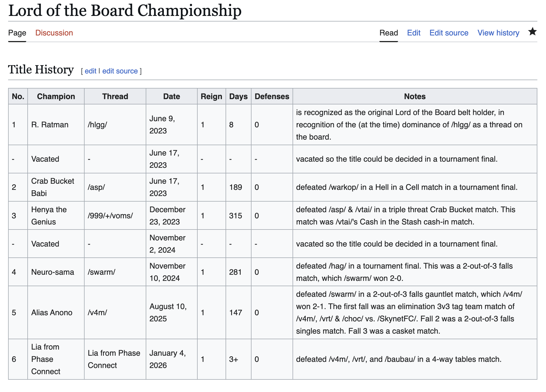
Task: Click the Days column header
Action: (238, 97)
